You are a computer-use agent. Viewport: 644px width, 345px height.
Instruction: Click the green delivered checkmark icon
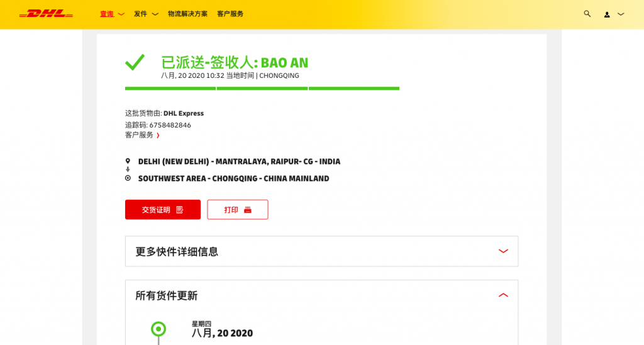(x=135, y=62)
